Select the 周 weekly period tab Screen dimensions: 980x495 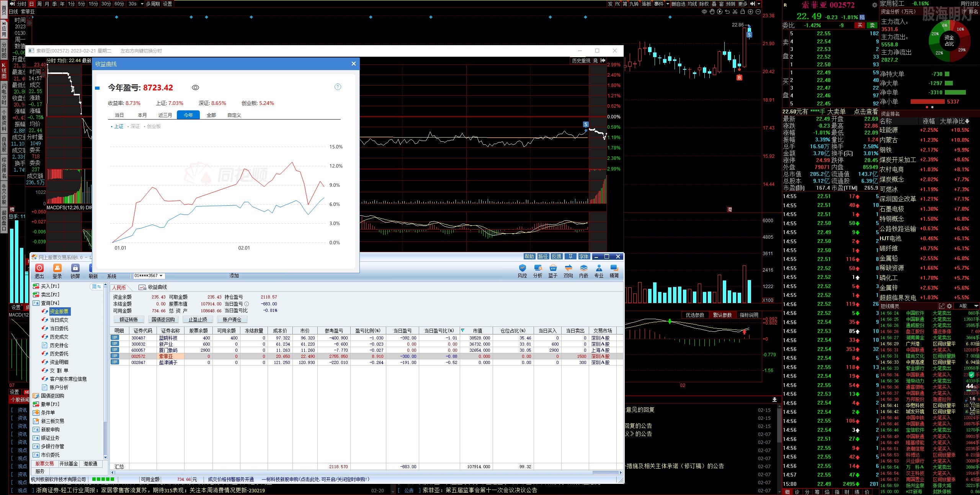39,4
